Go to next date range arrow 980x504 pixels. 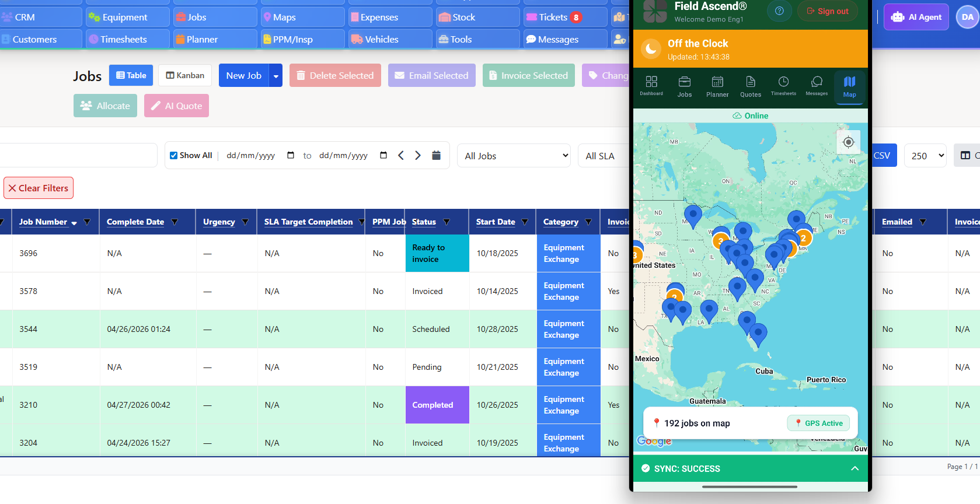[x=418, y=155]
